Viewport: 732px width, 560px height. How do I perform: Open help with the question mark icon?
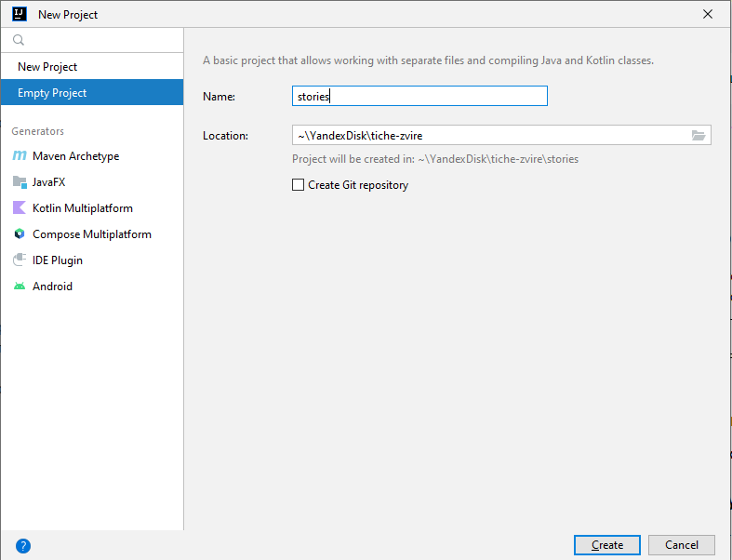coord(23,545)
